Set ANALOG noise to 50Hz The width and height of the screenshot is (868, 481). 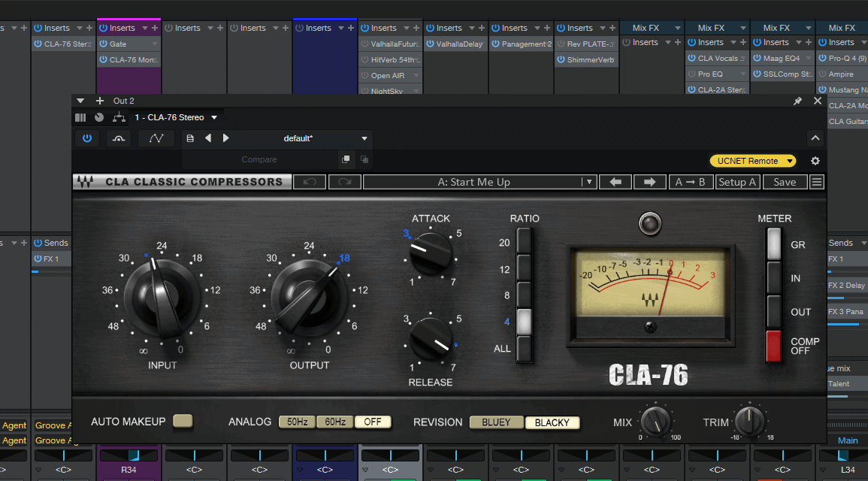[x=297, y=422]
